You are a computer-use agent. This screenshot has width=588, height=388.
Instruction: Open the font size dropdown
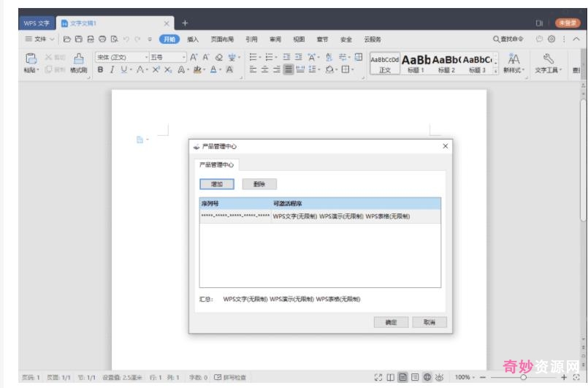(184, 57)
